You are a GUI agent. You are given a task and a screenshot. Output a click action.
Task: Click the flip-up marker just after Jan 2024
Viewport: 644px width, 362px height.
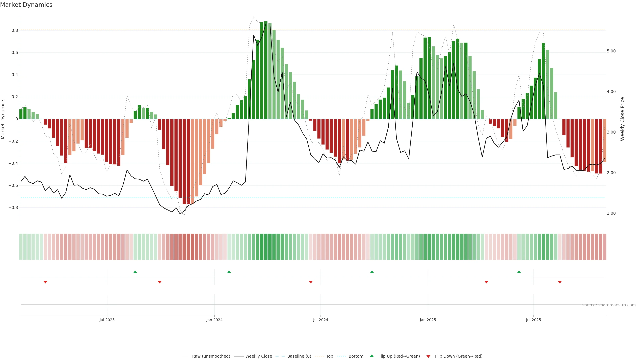[229, 272]
